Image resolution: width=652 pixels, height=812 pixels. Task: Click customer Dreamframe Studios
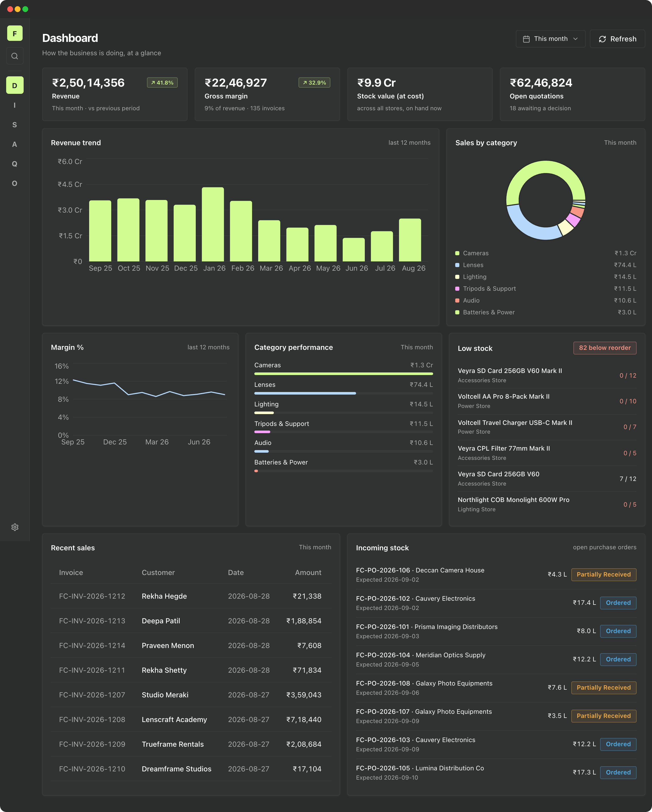click(x=176, y=769)
